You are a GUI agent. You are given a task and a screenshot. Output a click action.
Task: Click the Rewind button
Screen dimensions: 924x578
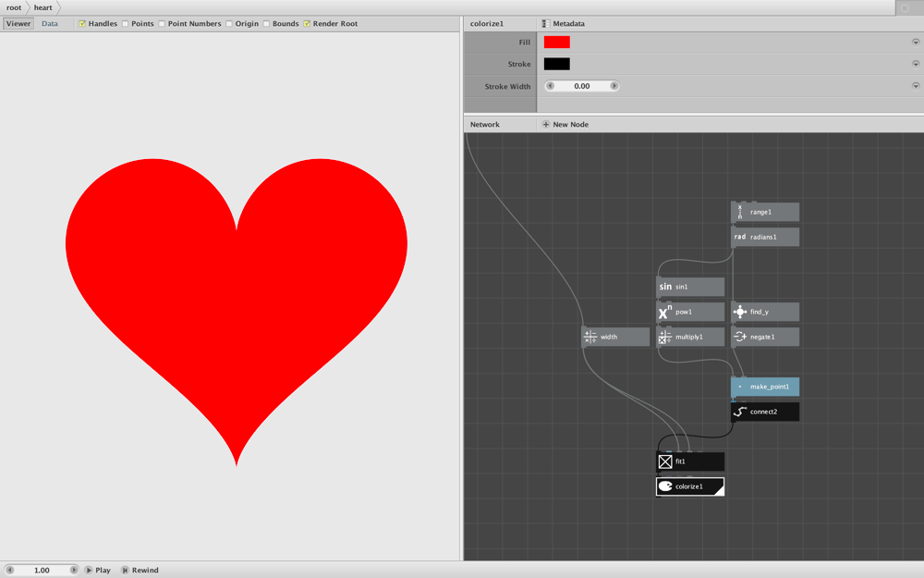(140, 571)
